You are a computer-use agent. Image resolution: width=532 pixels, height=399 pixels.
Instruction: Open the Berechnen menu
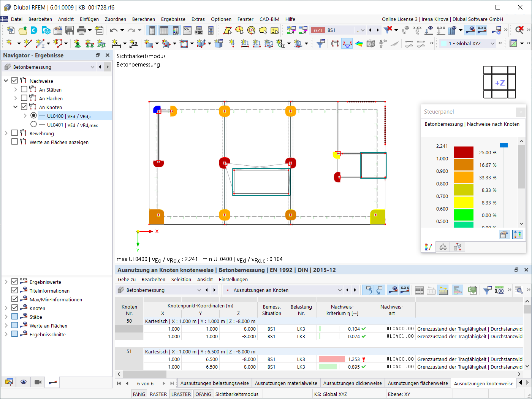pyautogui.click(x=144, y=19)
